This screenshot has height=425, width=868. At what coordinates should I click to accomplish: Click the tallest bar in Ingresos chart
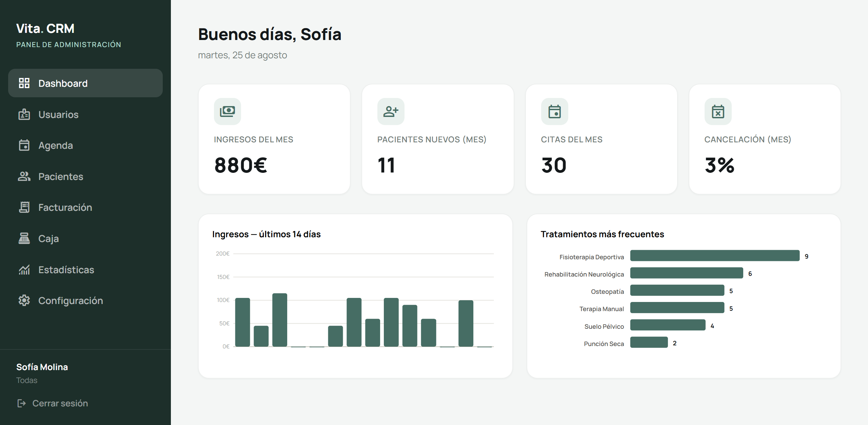[x=280, y=320]
